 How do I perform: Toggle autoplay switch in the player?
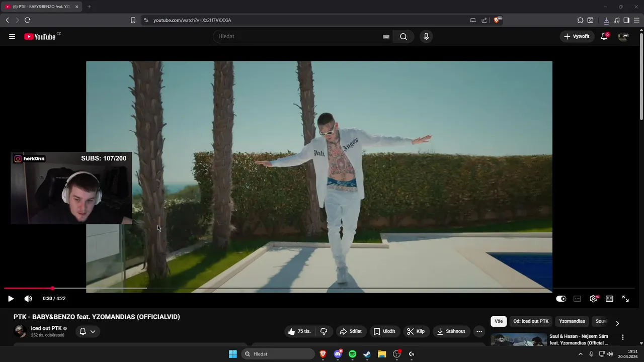pyautogui.click(x=561, y=299)
